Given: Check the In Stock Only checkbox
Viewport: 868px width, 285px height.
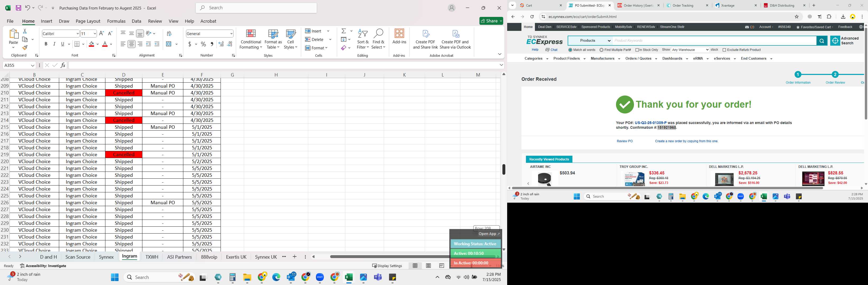Looking at the screenshot, I should point(637,50).
